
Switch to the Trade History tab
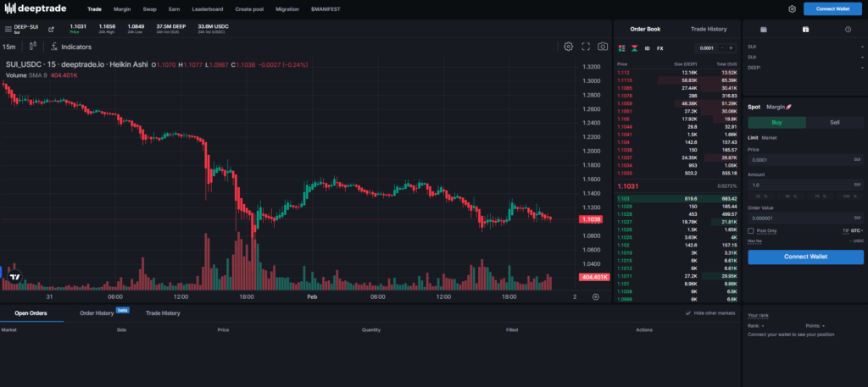tap(709, 29)
